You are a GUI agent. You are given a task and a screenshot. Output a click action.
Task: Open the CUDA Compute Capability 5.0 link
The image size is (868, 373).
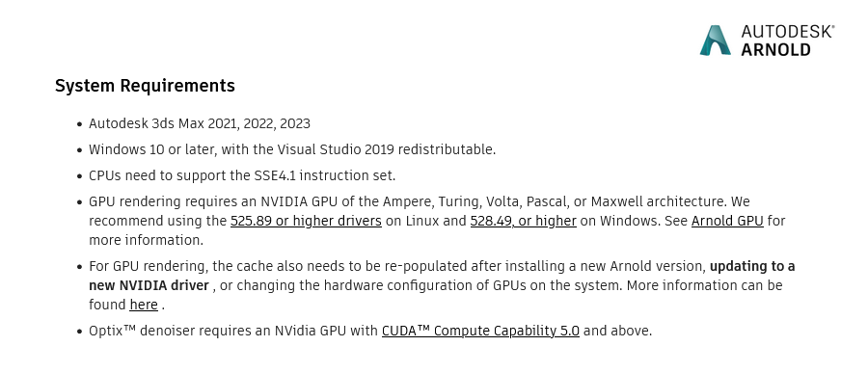tap(480, 331)
